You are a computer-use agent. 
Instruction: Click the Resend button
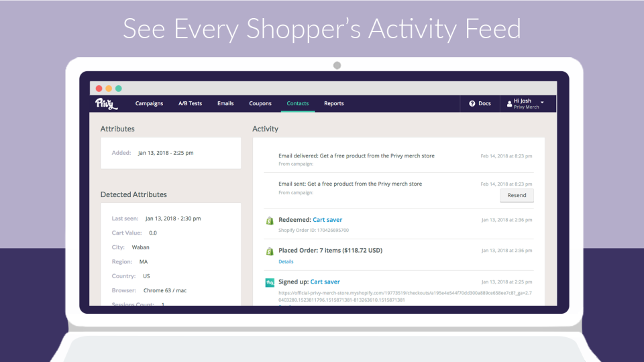point(517,195)
